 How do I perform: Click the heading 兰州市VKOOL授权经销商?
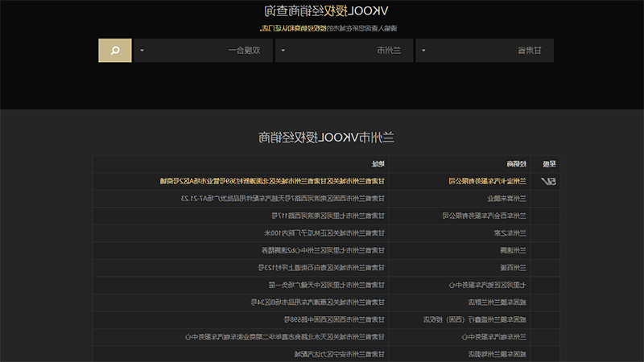point(326,138)
